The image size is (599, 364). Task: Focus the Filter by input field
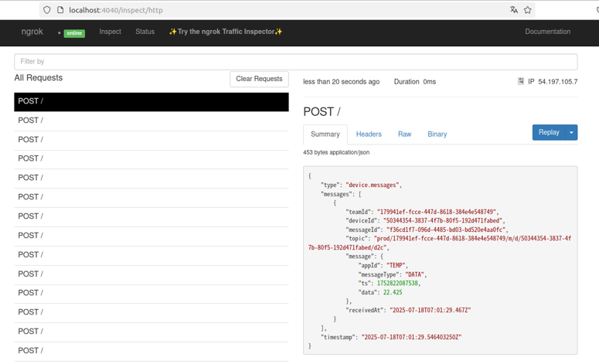coord(296,62)
